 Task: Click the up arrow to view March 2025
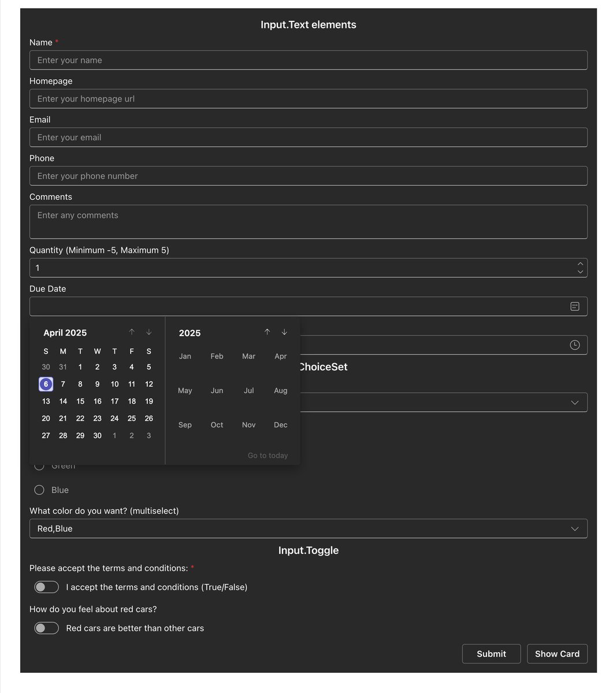click(132, 332)
